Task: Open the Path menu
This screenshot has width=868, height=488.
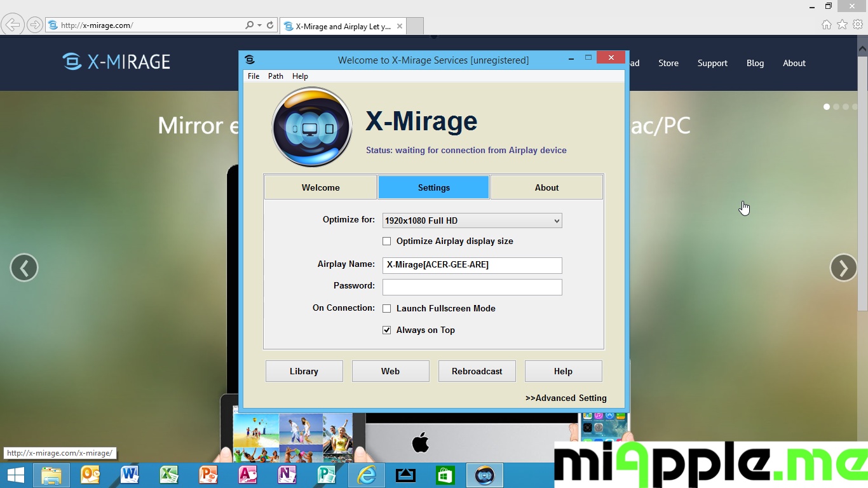Action: coord(275,76)
